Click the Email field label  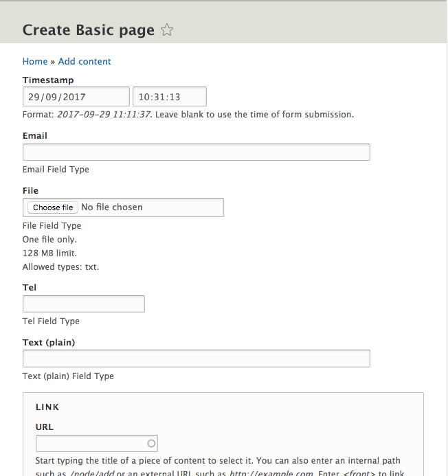point(35,135)
